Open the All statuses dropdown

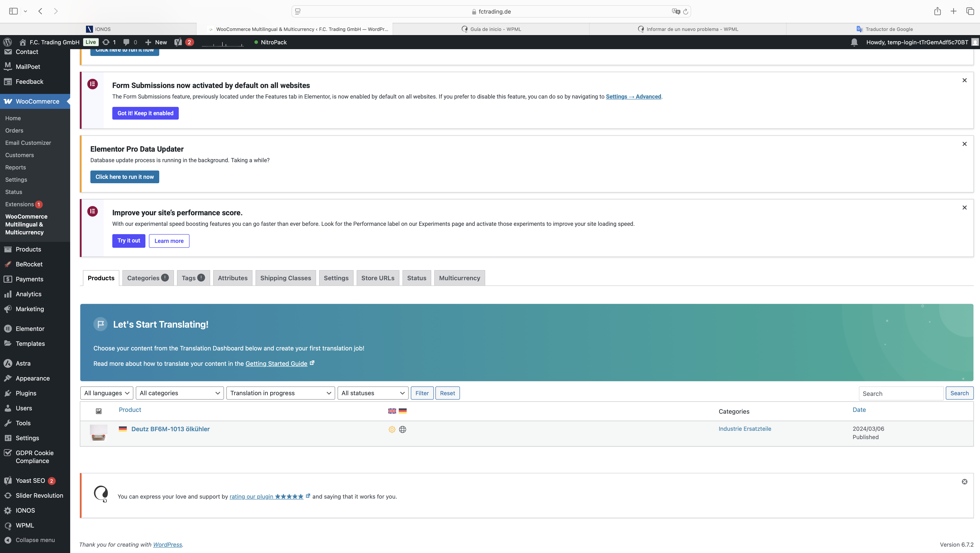[x=373, y=393]
